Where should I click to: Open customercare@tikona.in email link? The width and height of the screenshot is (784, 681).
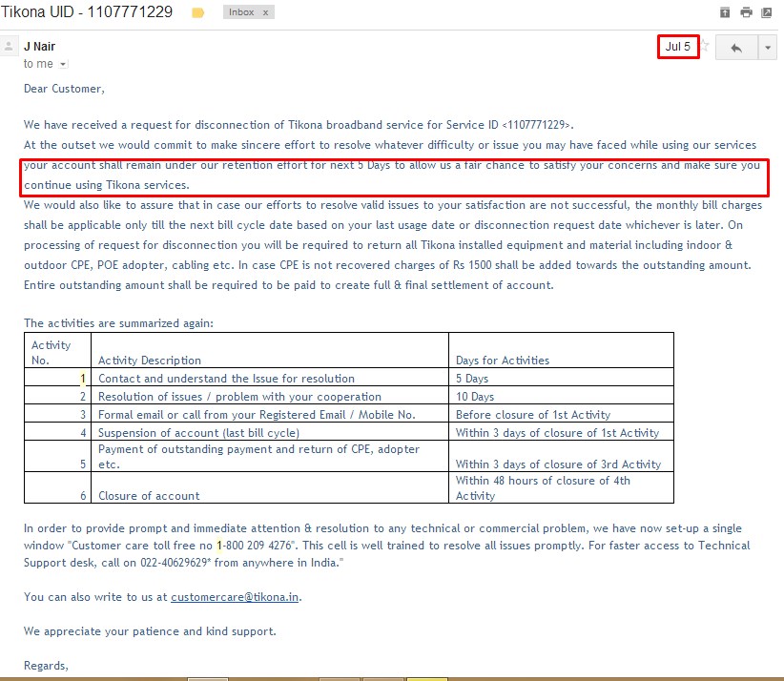235,597
